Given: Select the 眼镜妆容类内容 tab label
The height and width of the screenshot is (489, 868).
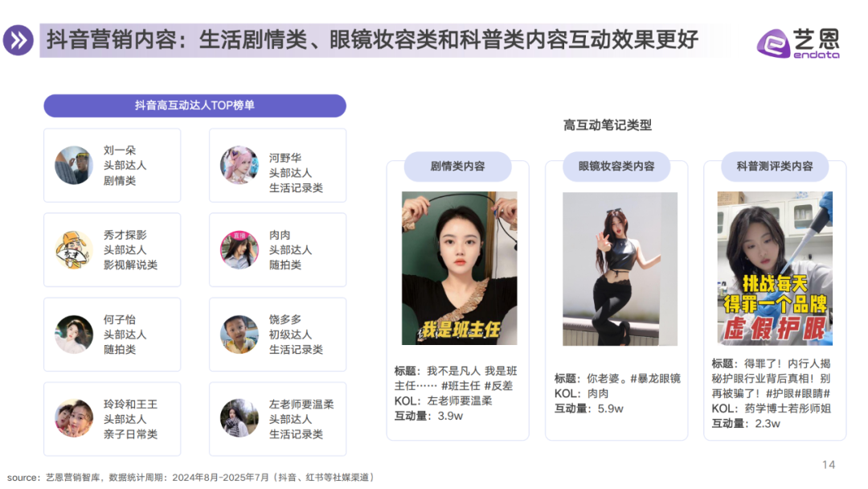Looking at the screenshot, I should click(616, 166).
